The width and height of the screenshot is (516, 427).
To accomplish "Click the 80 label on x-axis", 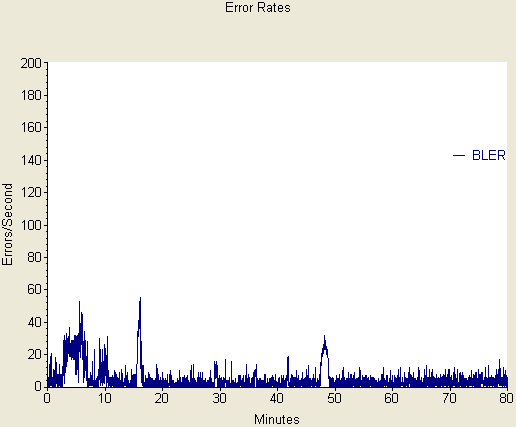I will (x=507, y=398).
